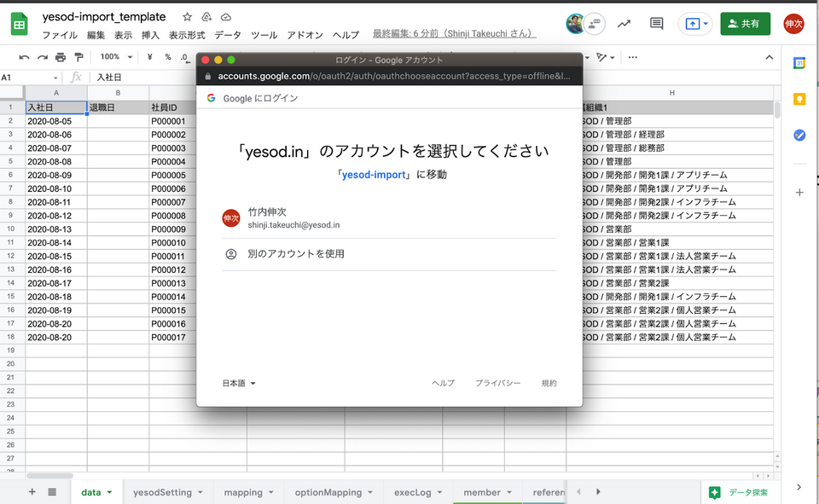
Task: View the collaborator avatar photo
Action: [575, 24]
